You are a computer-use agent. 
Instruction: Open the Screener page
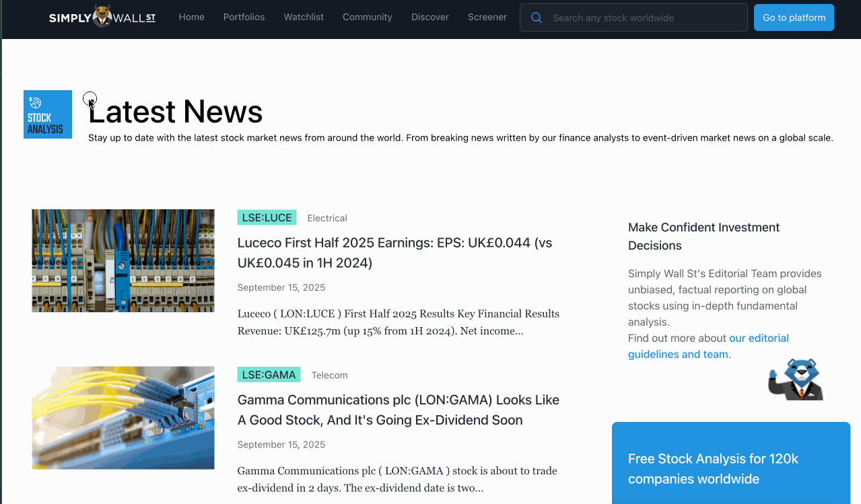coord(487,17)
